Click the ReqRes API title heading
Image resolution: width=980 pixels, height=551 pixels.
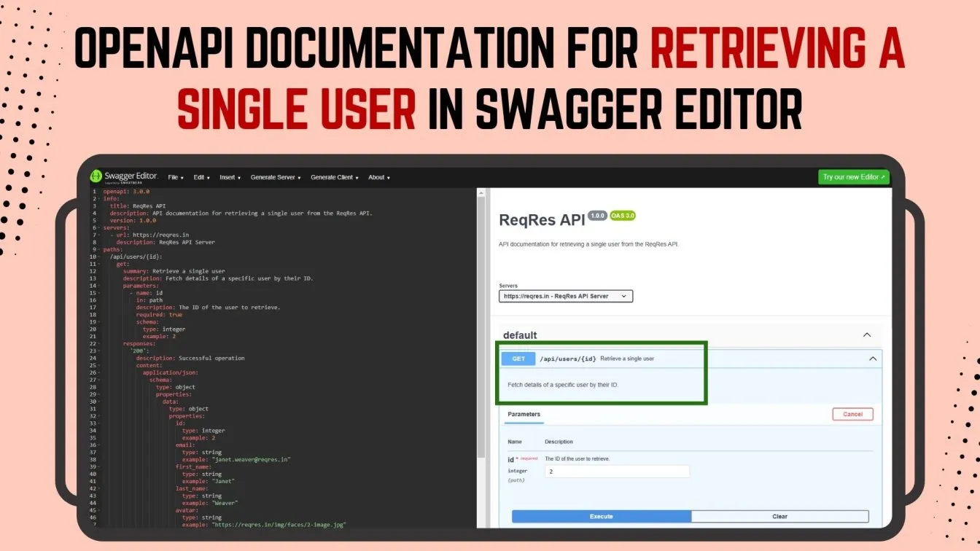tap(542, 220)
